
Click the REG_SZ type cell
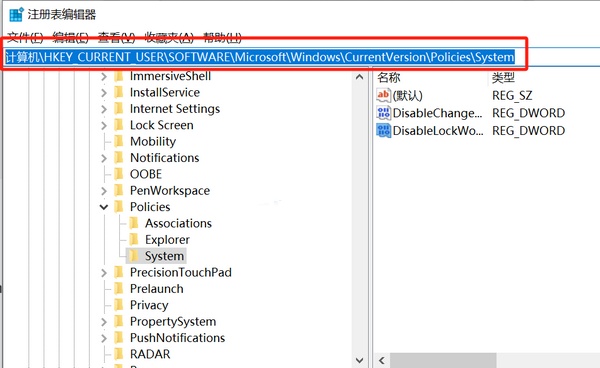[512, 95]
